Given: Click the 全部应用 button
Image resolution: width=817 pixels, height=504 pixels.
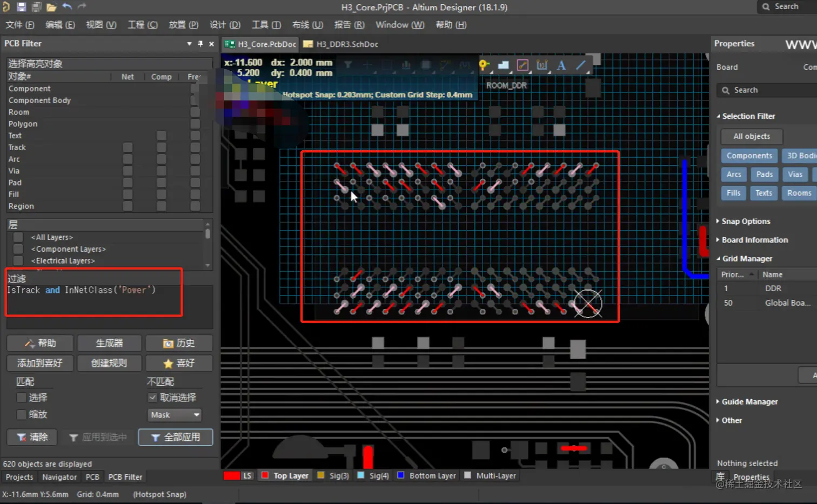Looking at the screenshot, I should point(176,437).
